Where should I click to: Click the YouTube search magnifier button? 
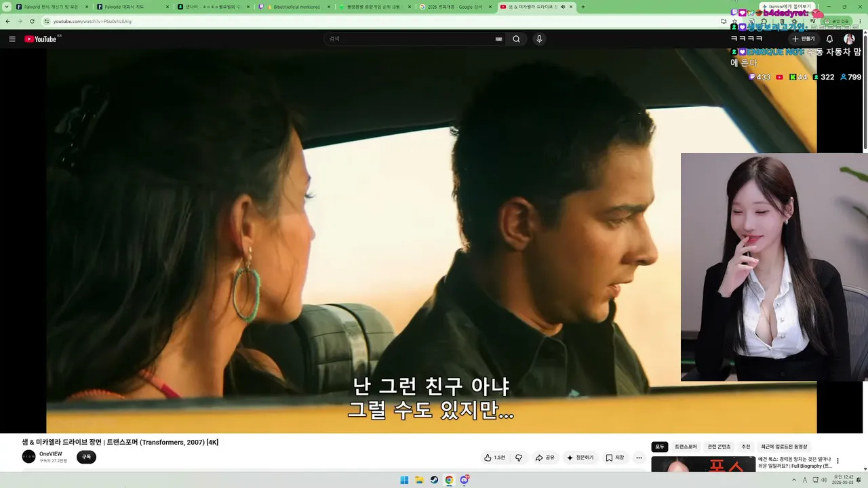click(516, 39)
